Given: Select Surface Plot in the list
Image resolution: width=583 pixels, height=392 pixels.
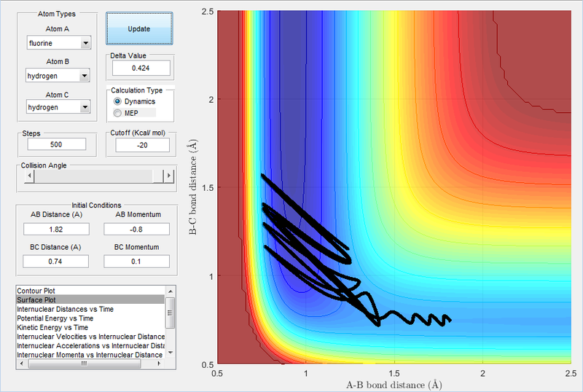Looking at the screenshot, I should (x=90, y=299).
